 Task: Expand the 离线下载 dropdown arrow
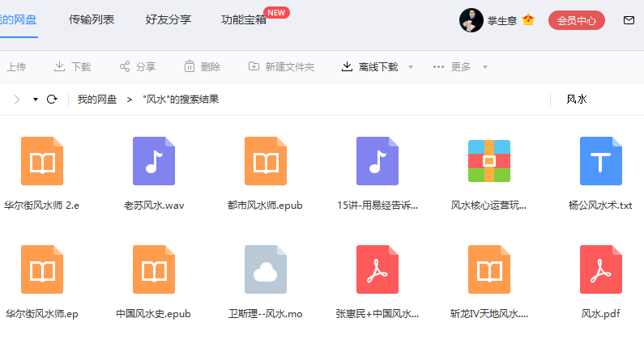[x=411, y=67]
